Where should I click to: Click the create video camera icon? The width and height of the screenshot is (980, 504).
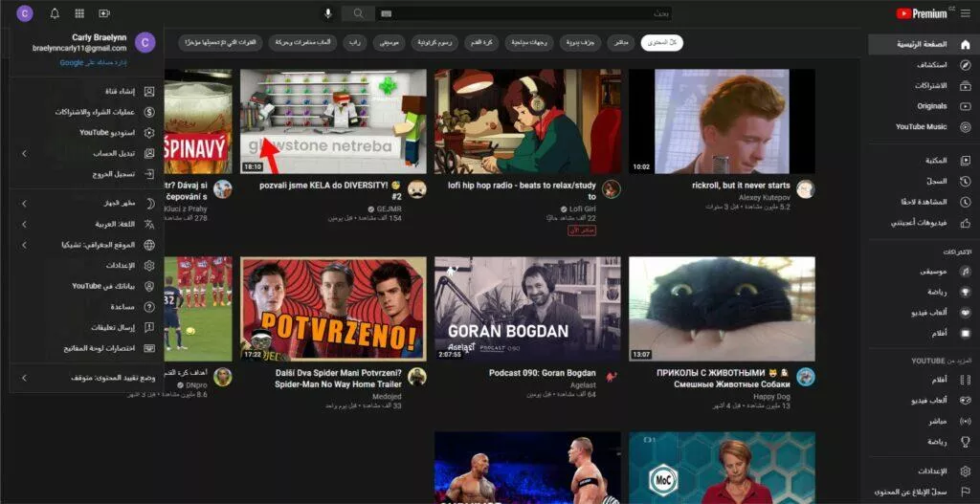coord(104,13)
